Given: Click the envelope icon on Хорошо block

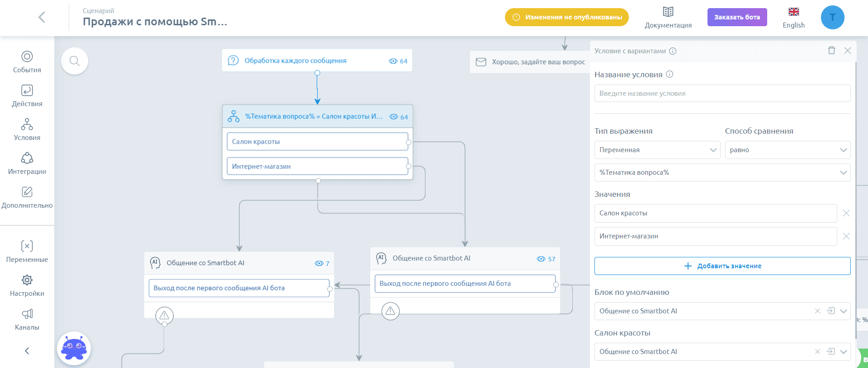Looking at the screenshot, I should click(x=481, y=62).
